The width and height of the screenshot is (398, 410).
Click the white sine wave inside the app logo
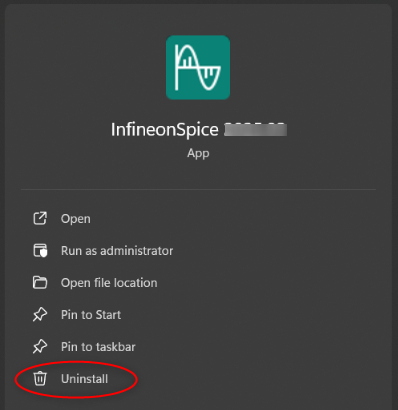pyautogui.click(x=198, y=67)
